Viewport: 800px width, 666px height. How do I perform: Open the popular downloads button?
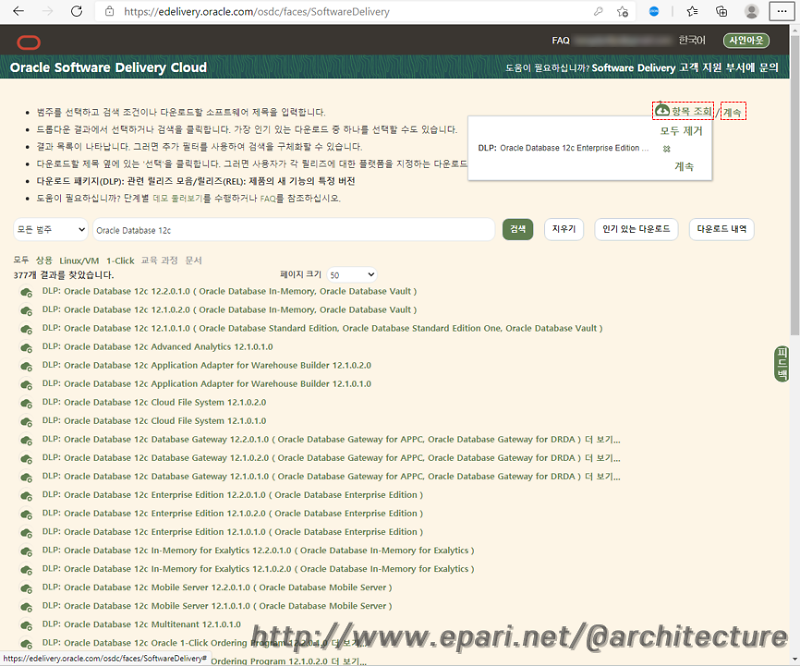(636, 229)
